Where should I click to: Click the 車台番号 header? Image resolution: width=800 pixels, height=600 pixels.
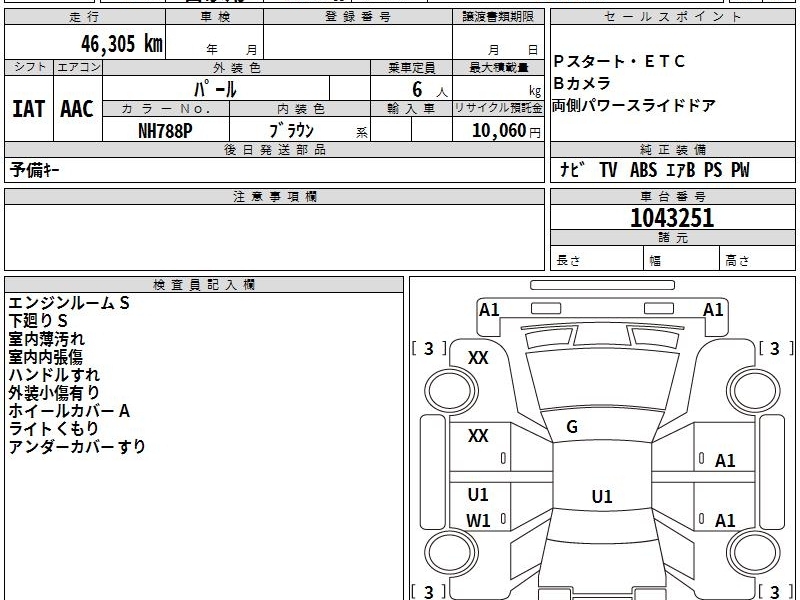(672, 196)
